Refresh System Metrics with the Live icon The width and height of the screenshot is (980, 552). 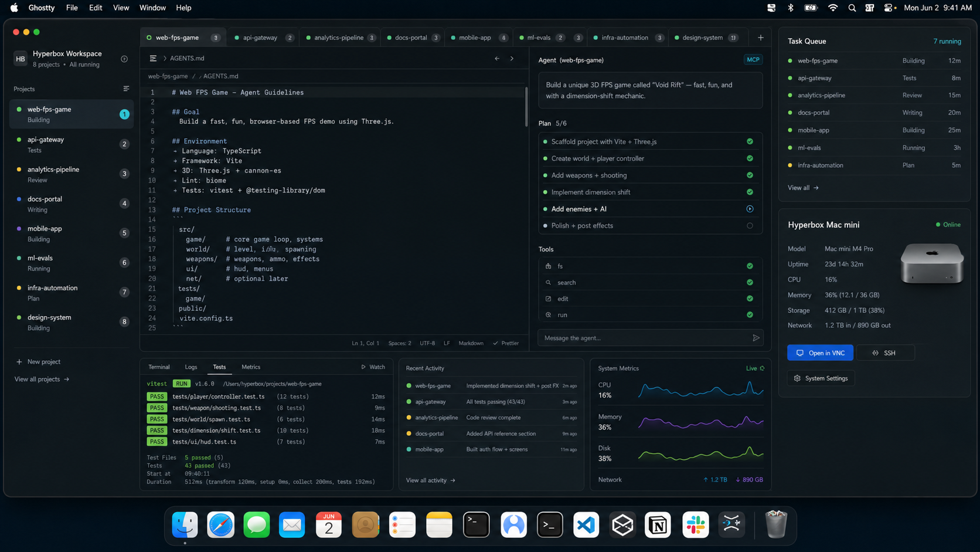coord(762,368)
